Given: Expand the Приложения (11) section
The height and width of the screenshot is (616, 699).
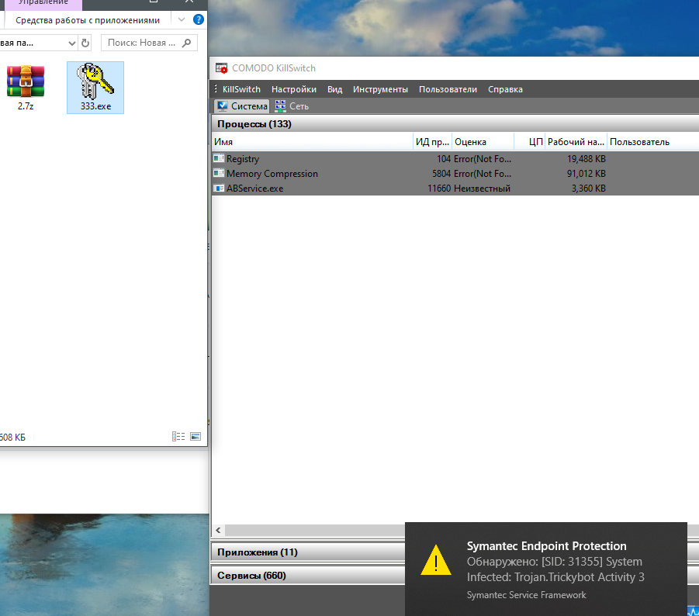Looking at the screenshot, I should tap(307, 552).
